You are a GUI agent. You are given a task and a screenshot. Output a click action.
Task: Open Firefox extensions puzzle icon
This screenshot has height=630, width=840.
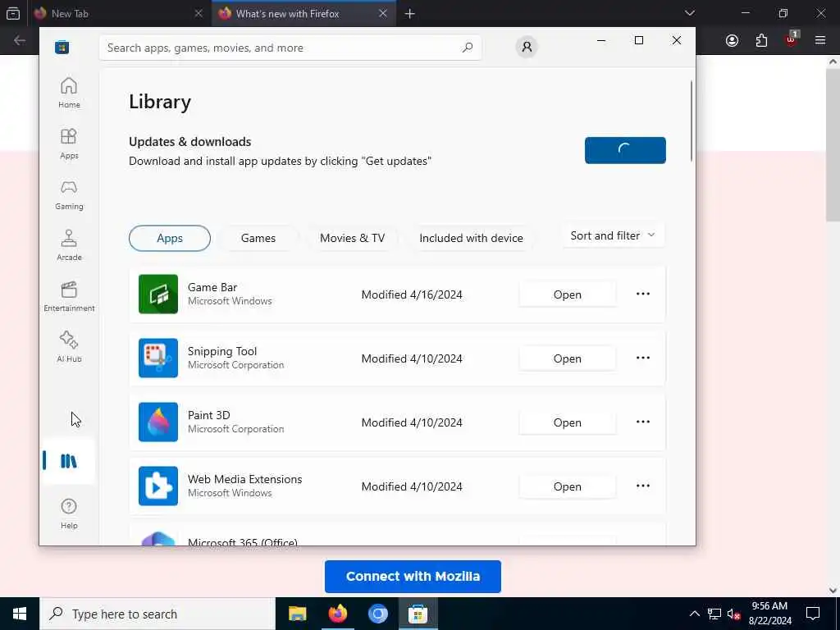tap(761, 41)
